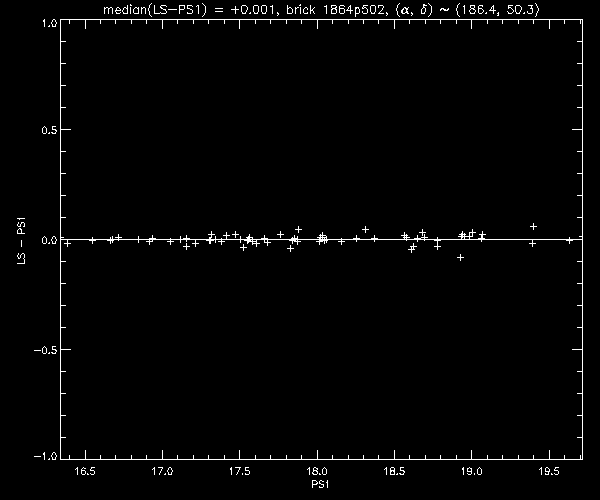The image size is (600, 500).
Task: Click the faintest data point near magnitude 19.6
Action: click(569, 240)
